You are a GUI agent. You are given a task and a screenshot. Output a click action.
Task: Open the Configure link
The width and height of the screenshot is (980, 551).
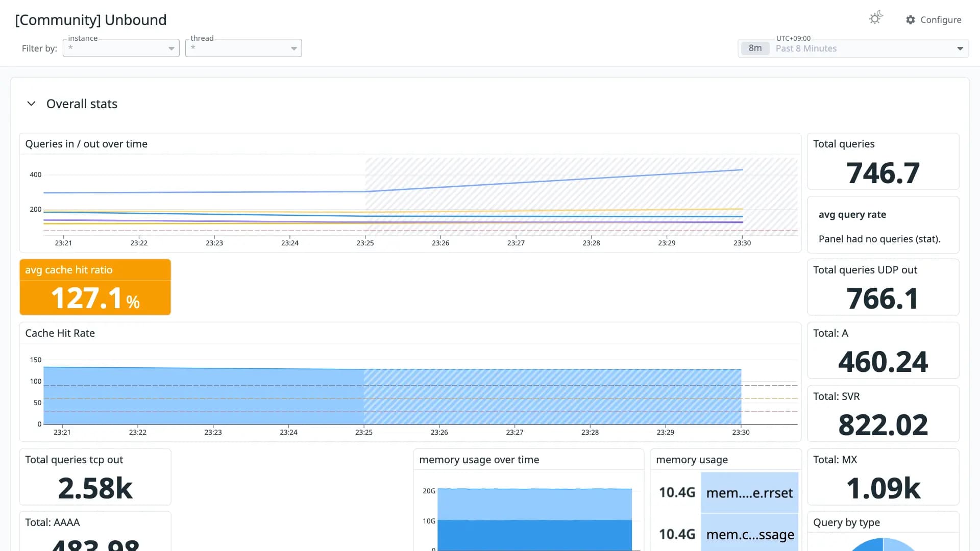coord(934,19)
